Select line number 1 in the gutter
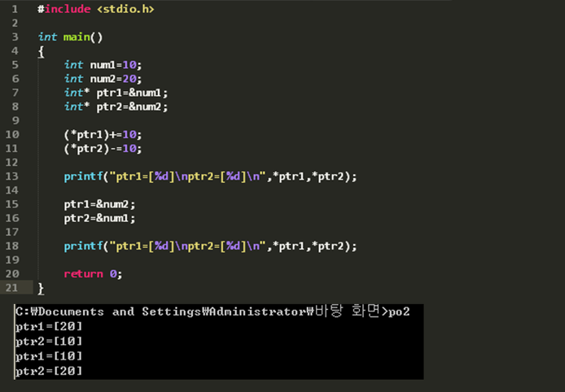This screenshot has width=565, height=392. click(15, 9)
